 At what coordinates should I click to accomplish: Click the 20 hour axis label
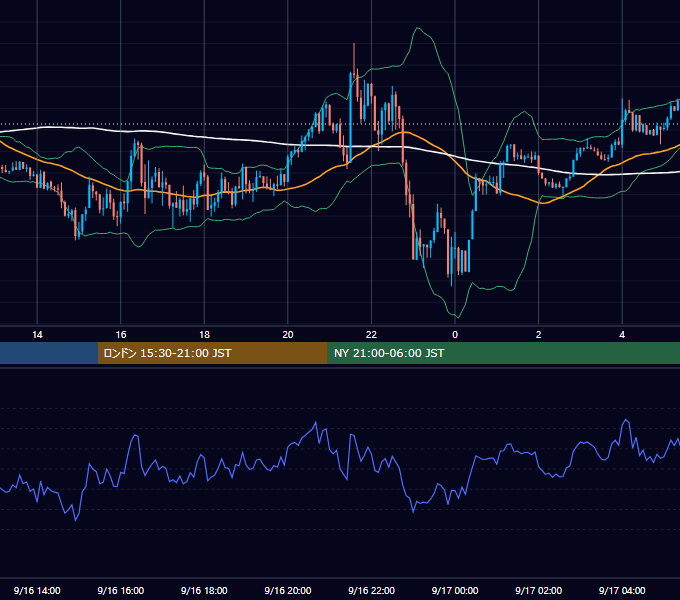click(288, 335)
